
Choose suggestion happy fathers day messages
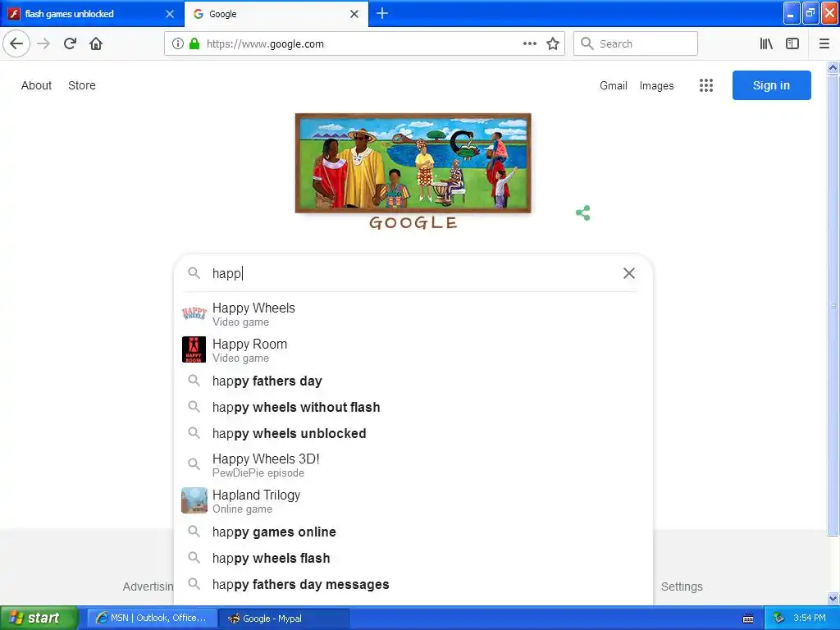click(413, 584)
